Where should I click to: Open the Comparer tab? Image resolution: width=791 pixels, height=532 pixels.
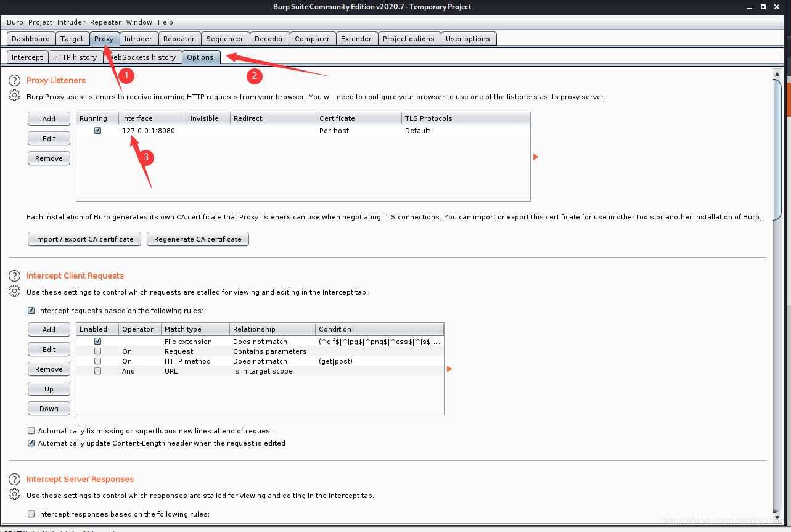pos(313,39)
